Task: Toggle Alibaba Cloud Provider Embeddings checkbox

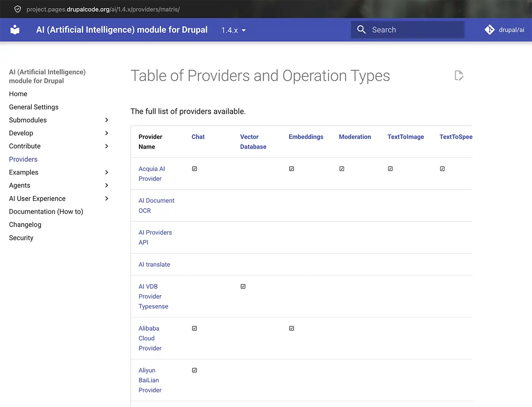Action: (291, 328)
